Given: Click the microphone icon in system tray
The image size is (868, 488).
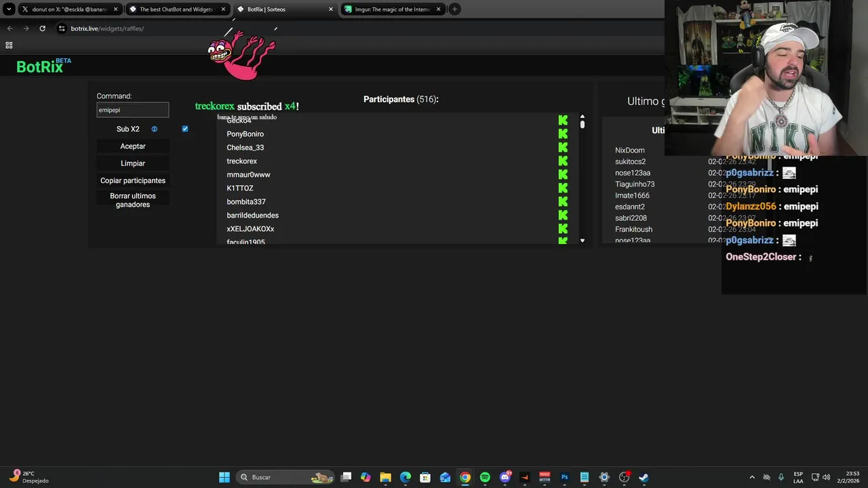Looking at the screenshot, I should pyautogui.click(x=781, y=477).
